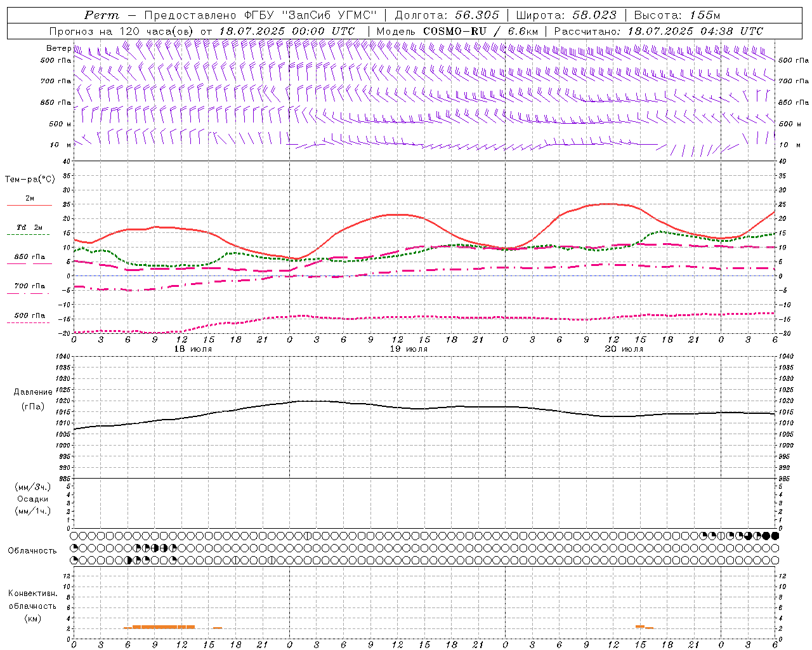812x650 pixels.
Task: Click the "(мм/1ч.)" precipitation unit label
Action: [x=33, y=511]
